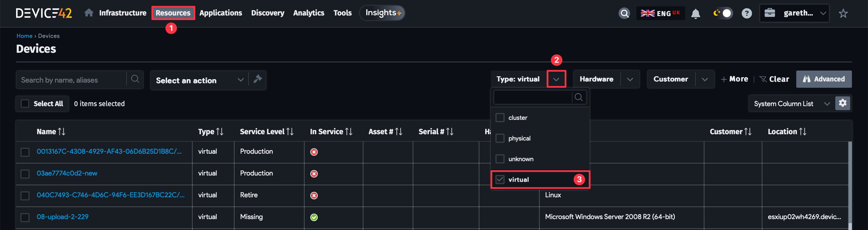Sort by Location column arrows
This screenshot has width=868, height=230.
coord(803,132)
